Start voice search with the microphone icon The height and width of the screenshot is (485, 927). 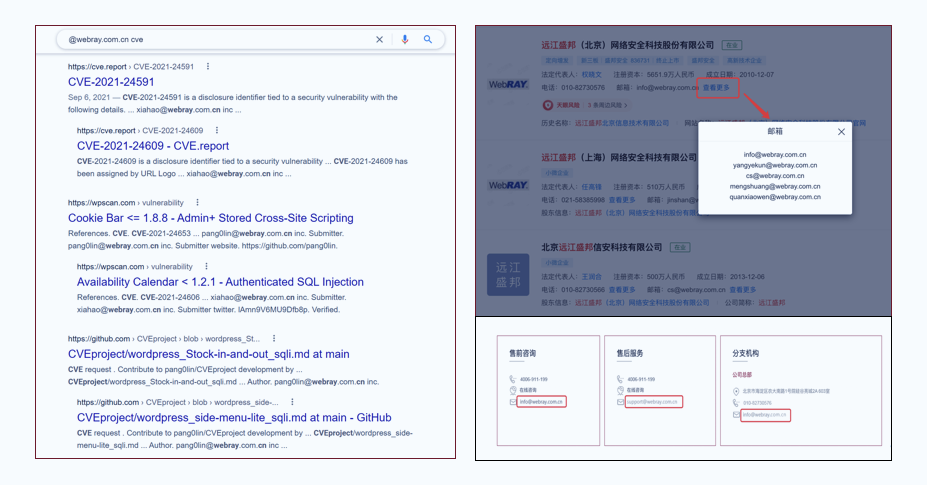click(405, 40)
